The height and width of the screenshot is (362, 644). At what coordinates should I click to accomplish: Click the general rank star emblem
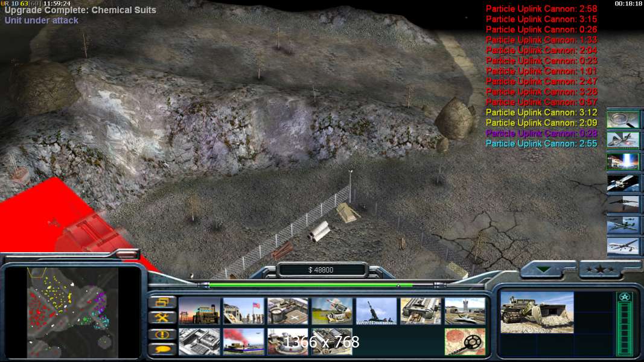tap(625, 297)
